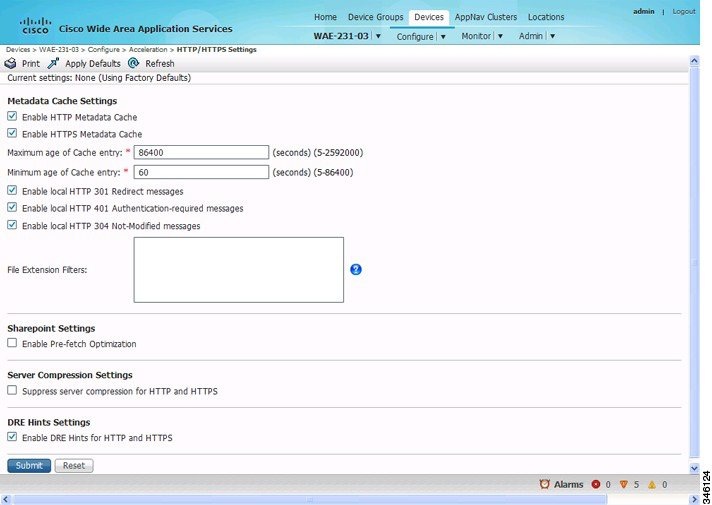Click the Configure menu label

[415, 36]
